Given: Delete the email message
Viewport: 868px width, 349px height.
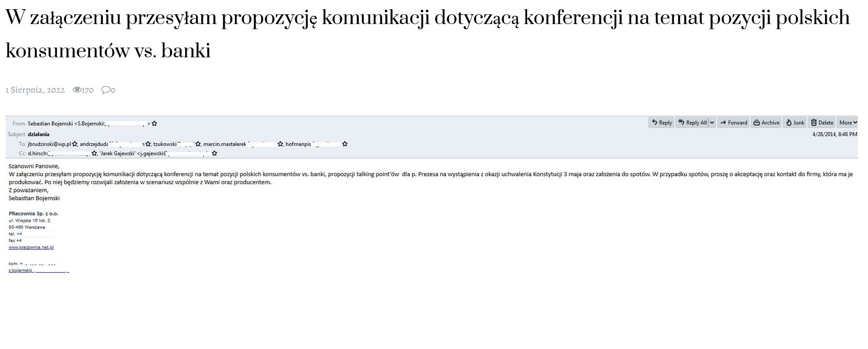Looking at the screenshot, I should 822,123.
